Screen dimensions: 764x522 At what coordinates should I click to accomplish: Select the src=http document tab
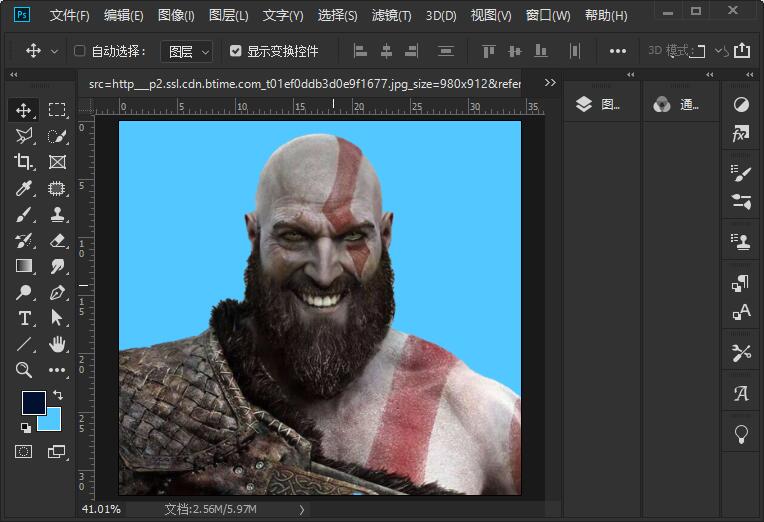point(305,84)
